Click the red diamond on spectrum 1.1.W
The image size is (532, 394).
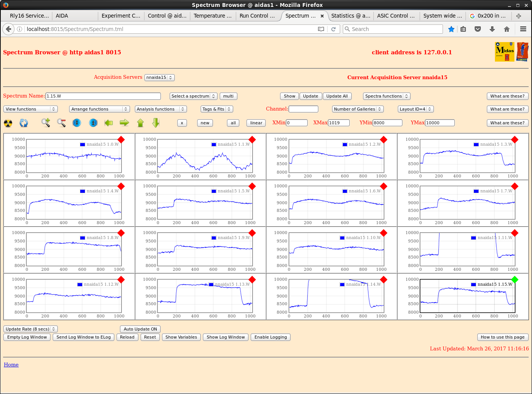(x=252, y=140)
